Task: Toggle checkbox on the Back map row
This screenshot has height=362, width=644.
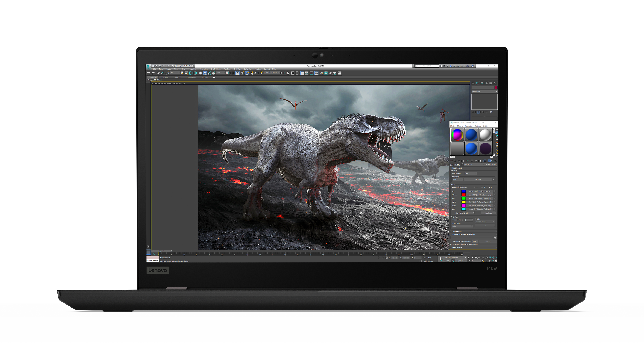Action: tap(495, 209)
